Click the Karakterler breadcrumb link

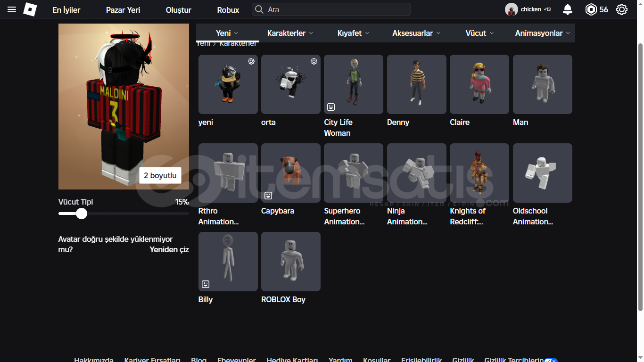[238, 43]
